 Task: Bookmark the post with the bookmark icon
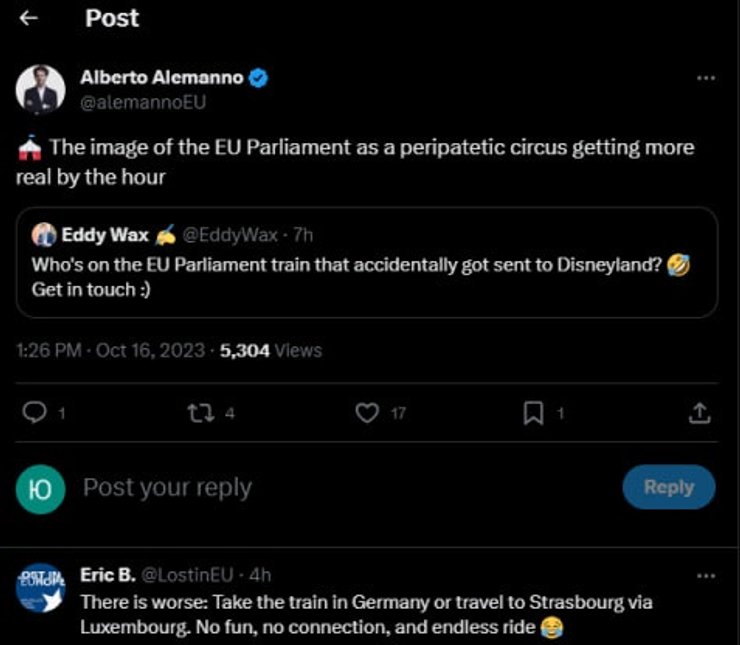pos(534,412)
